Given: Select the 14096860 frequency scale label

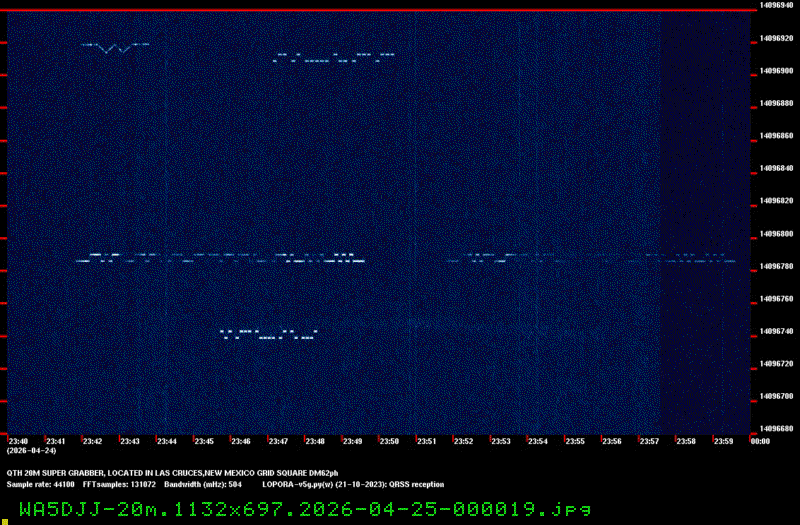Looking at the screenshot, I should pyautogui.click(x=777, y=135).
